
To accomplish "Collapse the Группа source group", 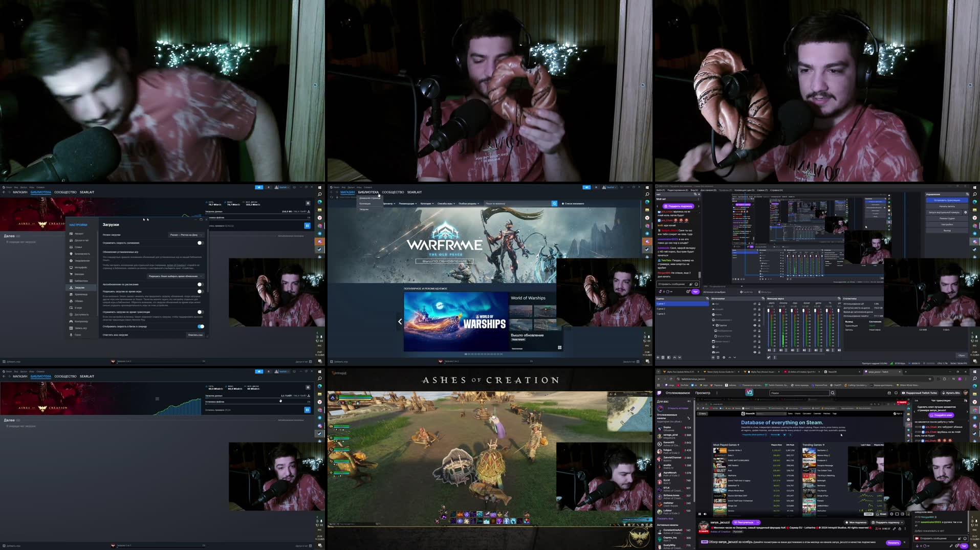I will (x=713, y=325).
